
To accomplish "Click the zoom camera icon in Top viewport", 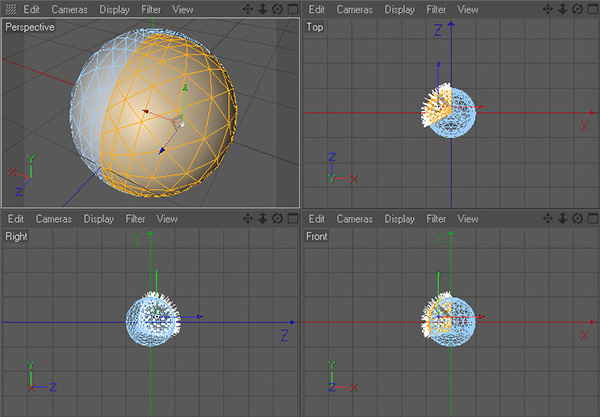I will tap(563, 9).
